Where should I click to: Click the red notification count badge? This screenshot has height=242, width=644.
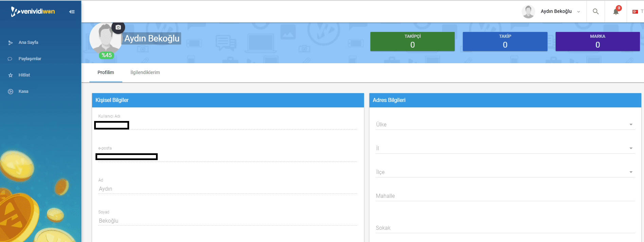point(619,8)
